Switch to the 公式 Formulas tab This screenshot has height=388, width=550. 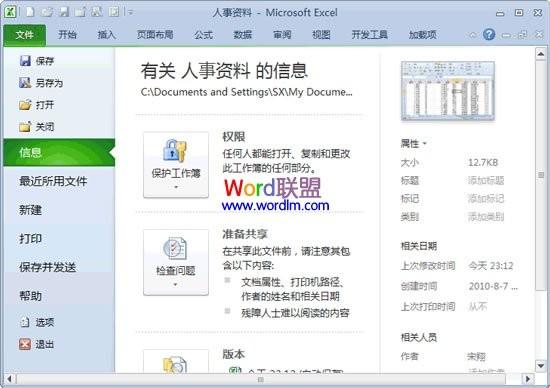(203, 35)
